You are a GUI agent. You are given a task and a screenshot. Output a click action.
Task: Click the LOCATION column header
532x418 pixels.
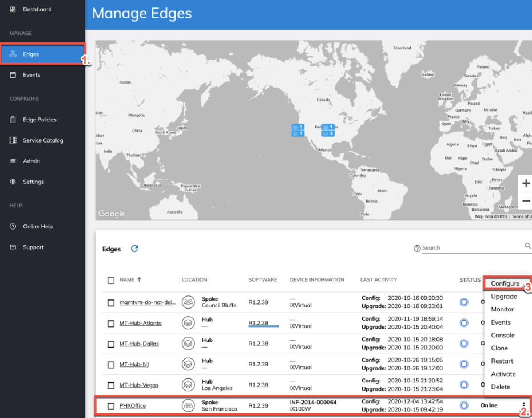(194, 280)
